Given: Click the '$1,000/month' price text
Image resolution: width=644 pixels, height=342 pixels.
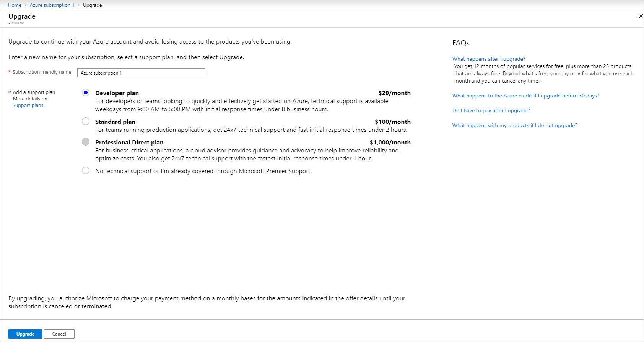Looking at the screenshot, I should tap(390, 143).
